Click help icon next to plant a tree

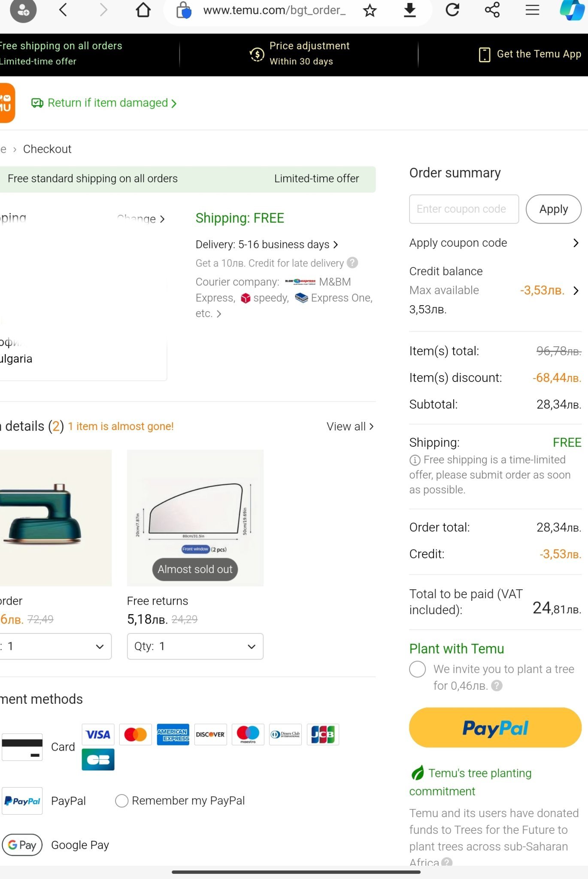pyautogui.click(x=497, y=685)
